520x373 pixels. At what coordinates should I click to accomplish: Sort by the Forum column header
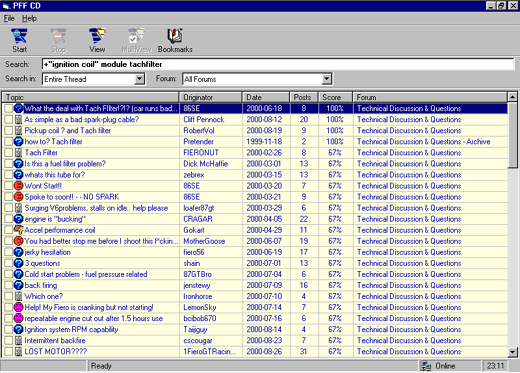pos(430,97)
